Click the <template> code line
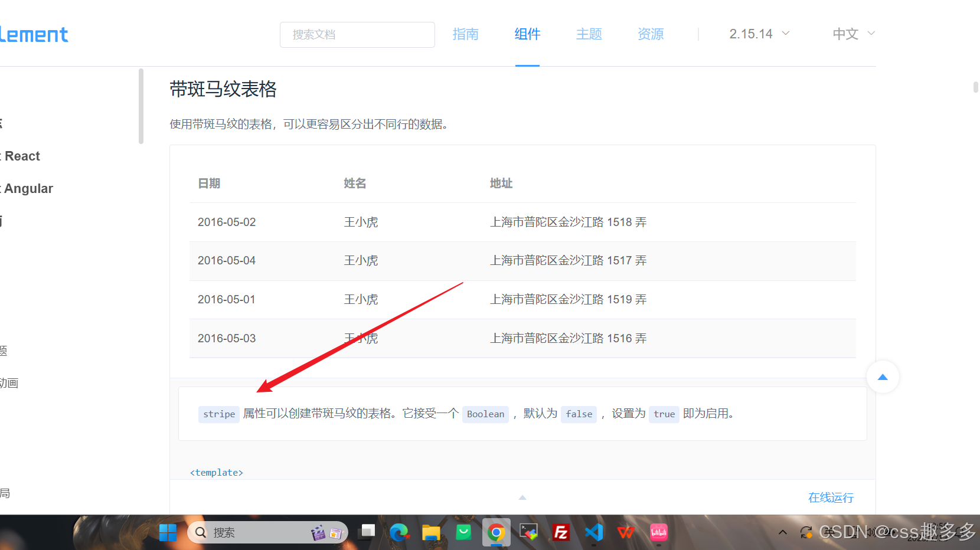Image resolution: width=980 pixels, height=550 pixels. (x=217, y=473)
